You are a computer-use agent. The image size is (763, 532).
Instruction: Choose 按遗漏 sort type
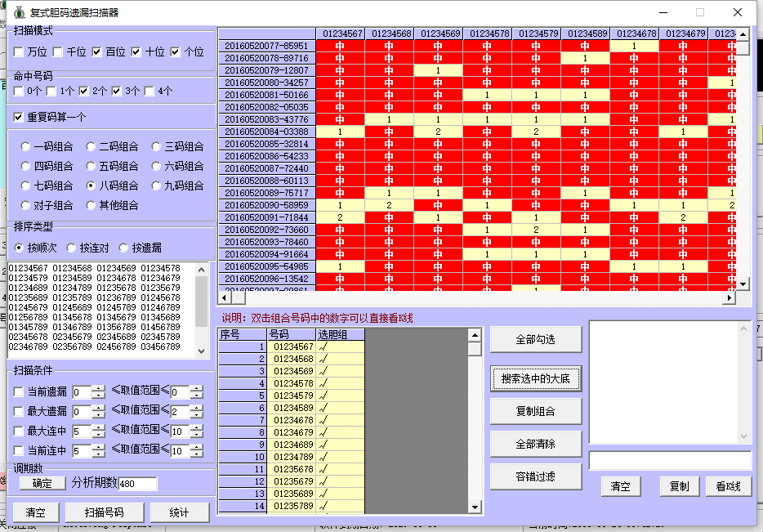pos(124,248)
